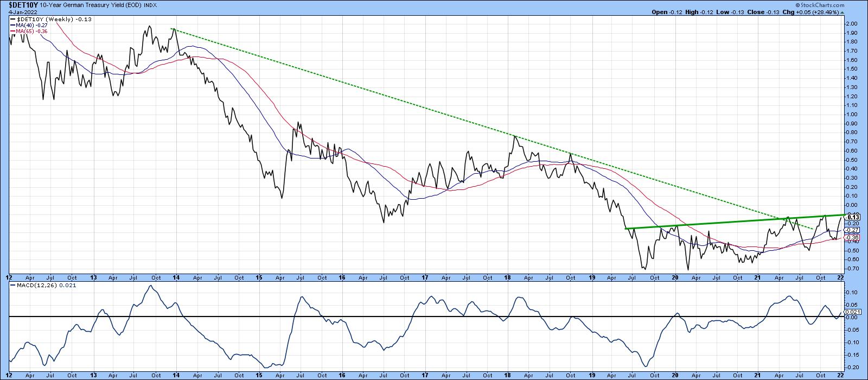Click the blue -0.27 MA value tag

(x=851, y=230)
